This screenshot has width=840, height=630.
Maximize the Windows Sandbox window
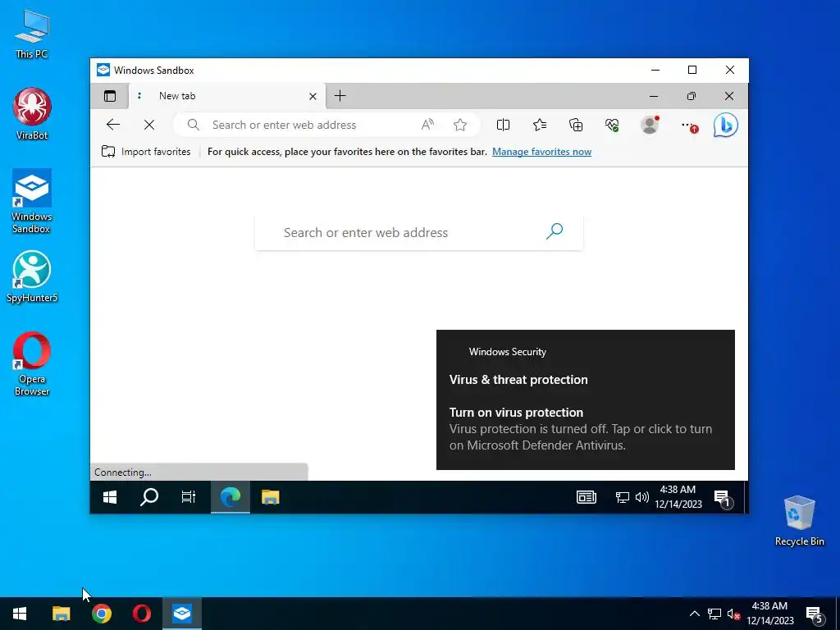(x=692, y=71)
